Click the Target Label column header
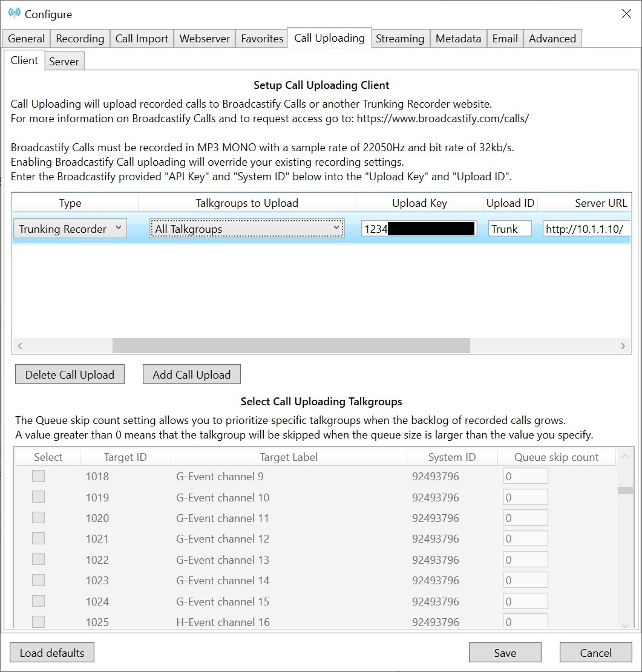642x672 pixels. click(289, 457)
